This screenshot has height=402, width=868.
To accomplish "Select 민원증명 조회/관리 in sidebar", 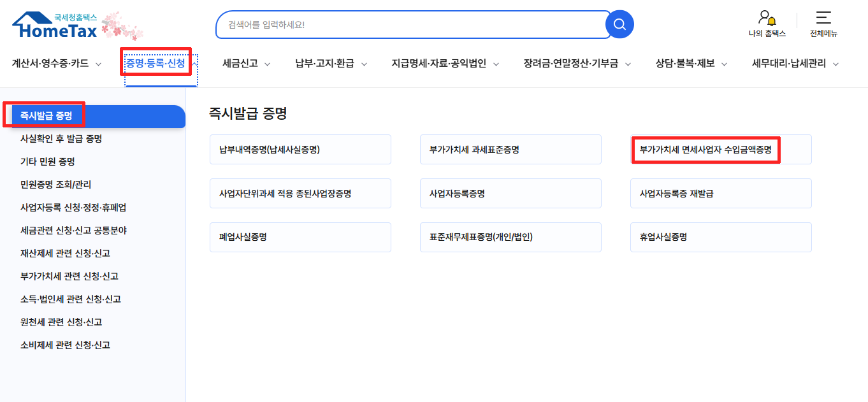I will click(55, 185).
